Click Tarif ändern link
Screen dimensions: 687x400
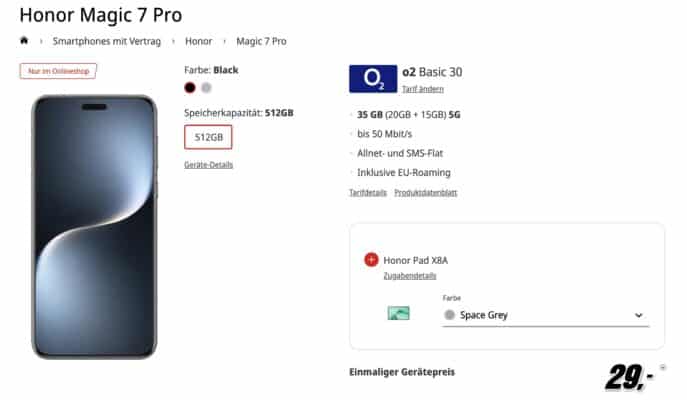coord(423,89)
